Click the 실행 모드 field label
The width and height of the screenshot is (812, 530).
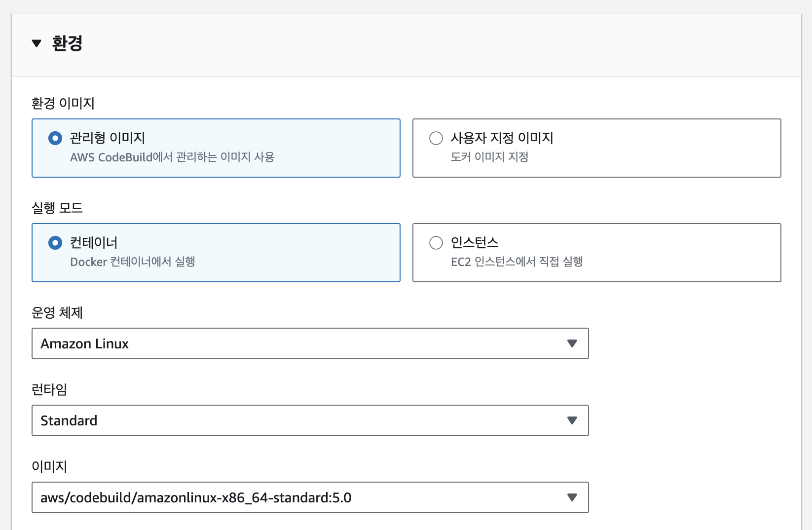[57, 208]
